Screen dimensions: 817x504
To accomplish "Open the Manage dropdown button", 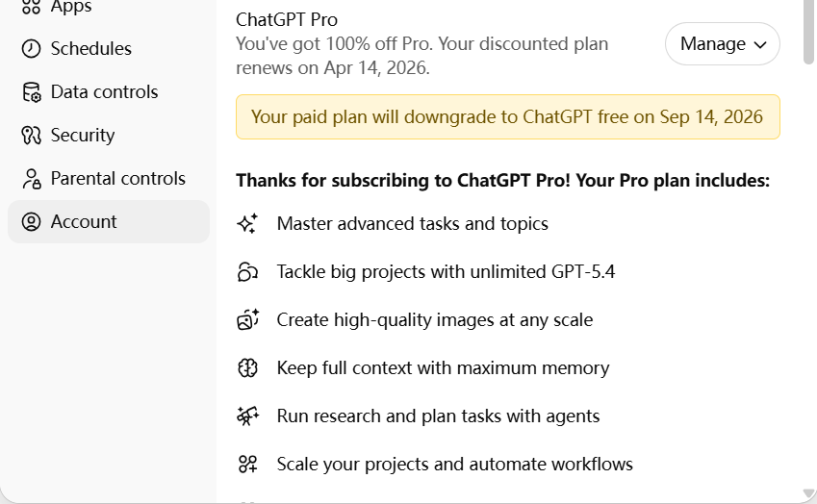I will [722, 43].
